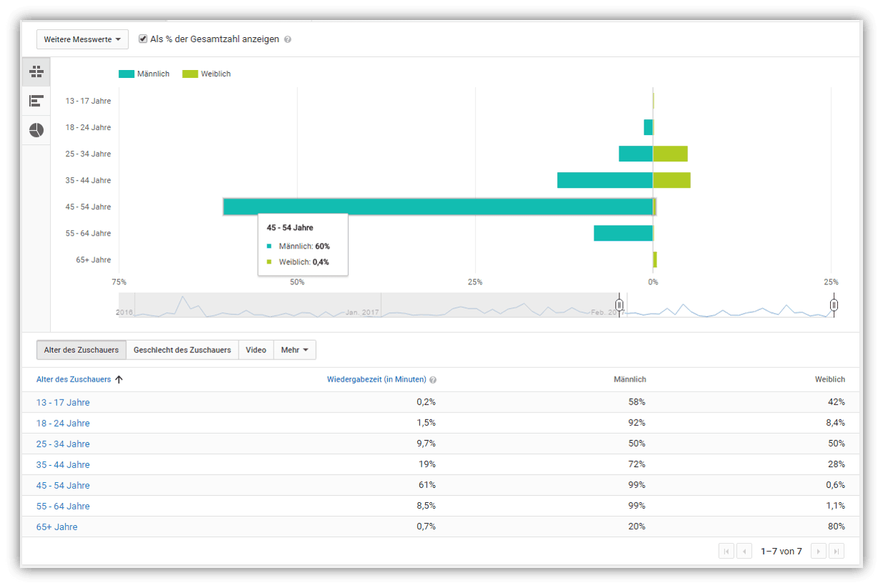The image size is (883, 588).
Task: Jump to the last page of results
Action: [x=835, y=550]
